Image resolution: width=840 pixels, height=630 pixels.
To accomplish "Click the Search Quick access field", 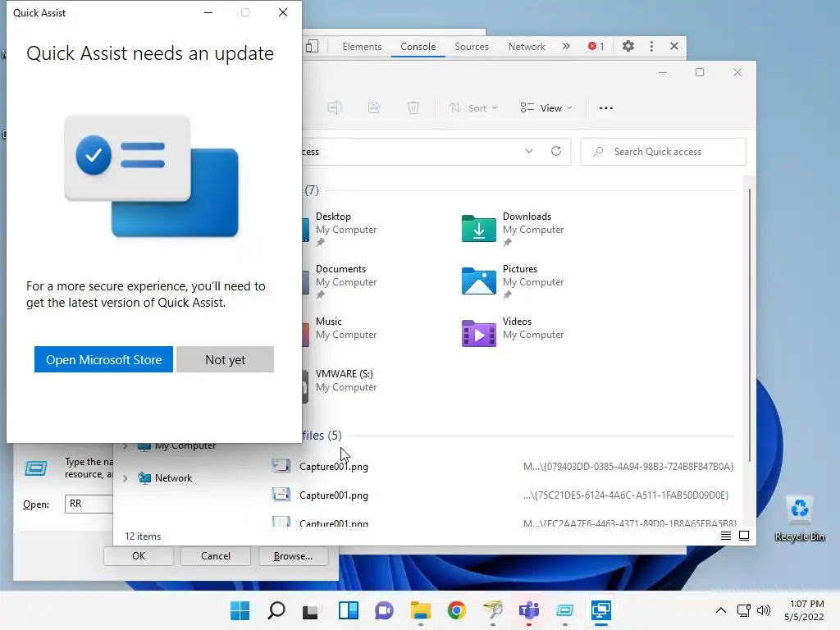I will (x=663, y=152).
